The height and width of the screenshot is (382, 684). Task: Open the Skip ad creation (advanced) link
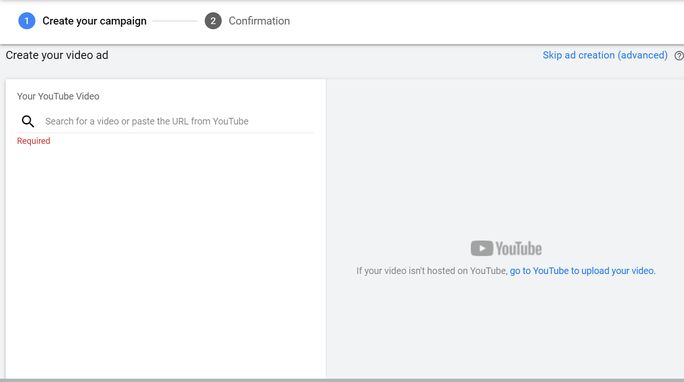point(605,55)
